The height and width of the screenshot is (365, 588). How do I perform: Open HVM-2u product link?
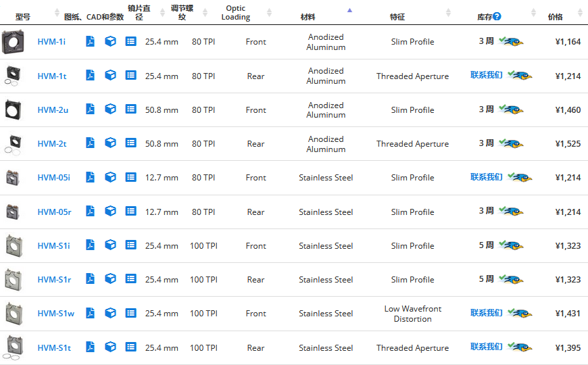pos(53,110)
